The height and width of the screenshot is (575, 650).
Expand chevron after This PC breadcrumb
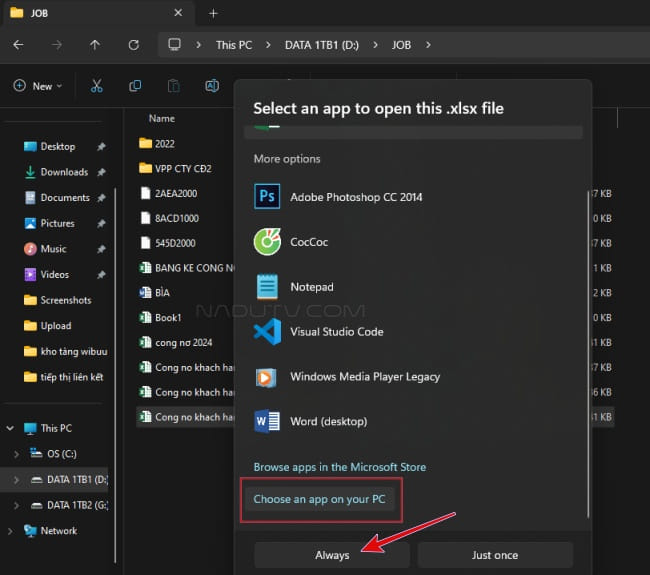pos(268,45)
